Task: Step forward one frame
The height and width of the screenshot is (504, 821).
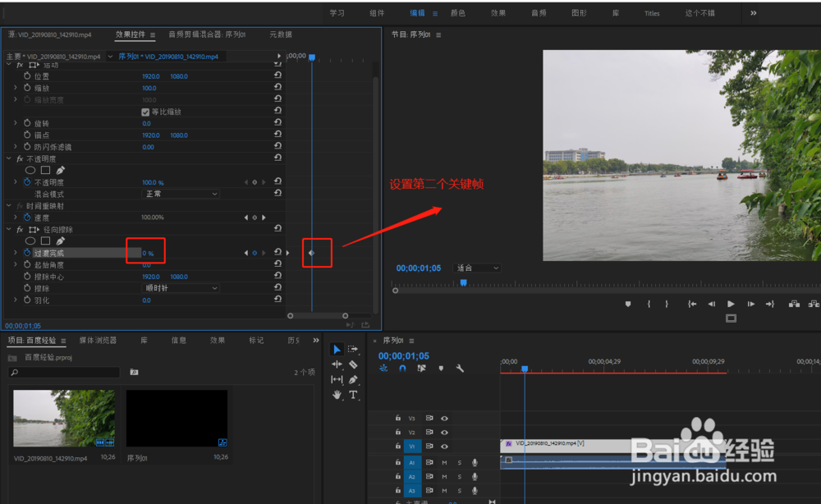Action: [751, 304]
